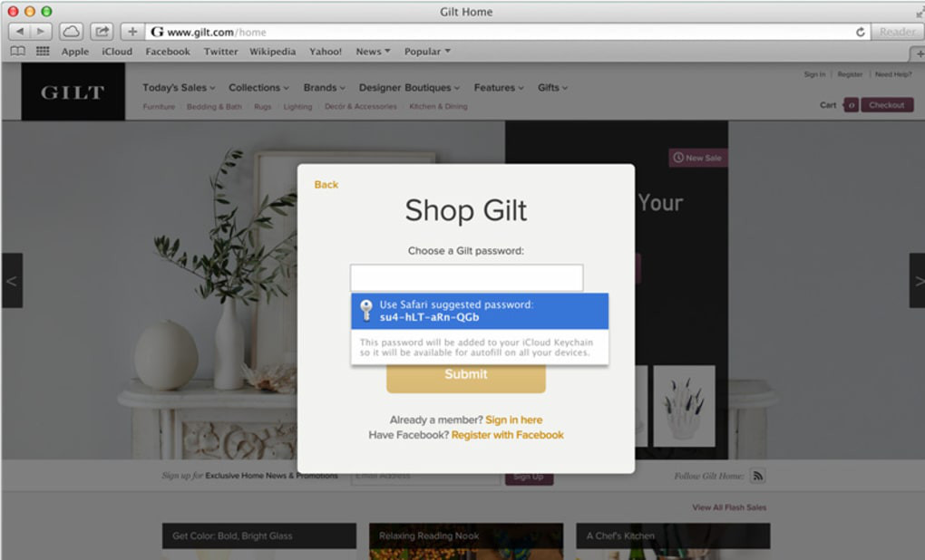Open the Cart item count badge
Image resolution: width=925 pixels, height=560 pixels.
pyautogui.click(x=851, y=105)
